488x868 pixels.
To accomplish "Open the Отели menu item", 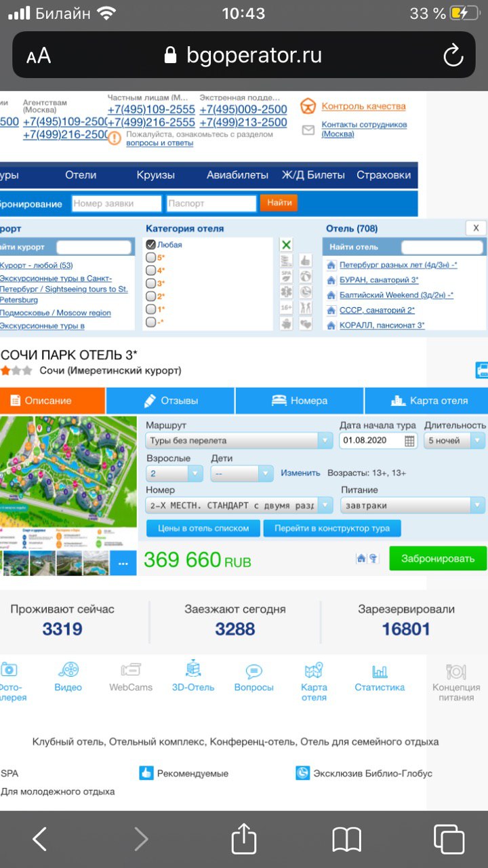I will [81, 175].
